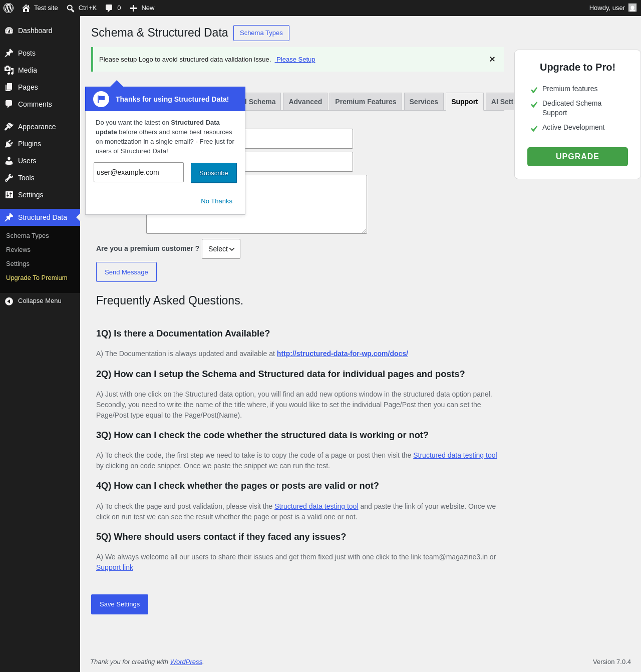641x672 pixels.
Task: Switch to the Services tab
Action: 424,102
